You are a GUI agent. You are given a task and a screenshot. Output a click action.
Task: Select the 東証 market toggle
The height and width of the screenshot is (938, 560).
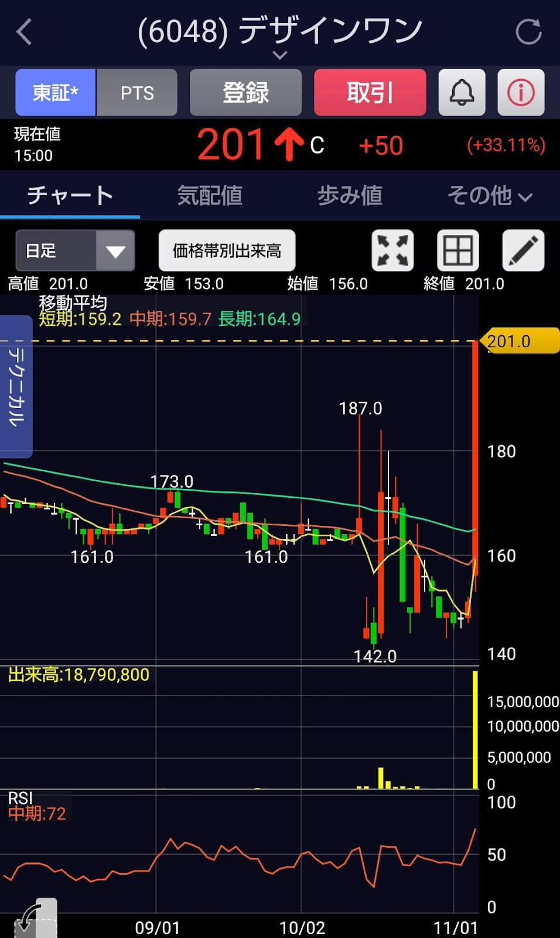(x=56, y=93)
